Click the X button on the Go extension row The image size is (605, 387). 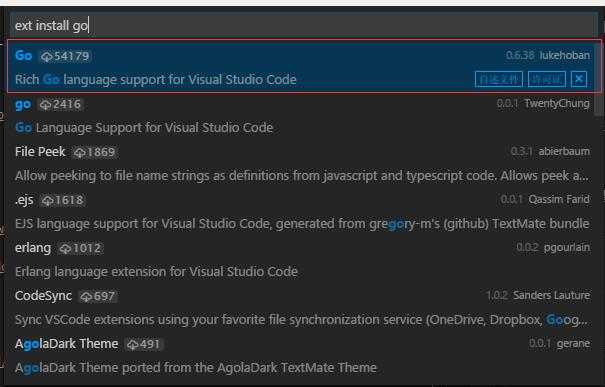coord(579,79)
